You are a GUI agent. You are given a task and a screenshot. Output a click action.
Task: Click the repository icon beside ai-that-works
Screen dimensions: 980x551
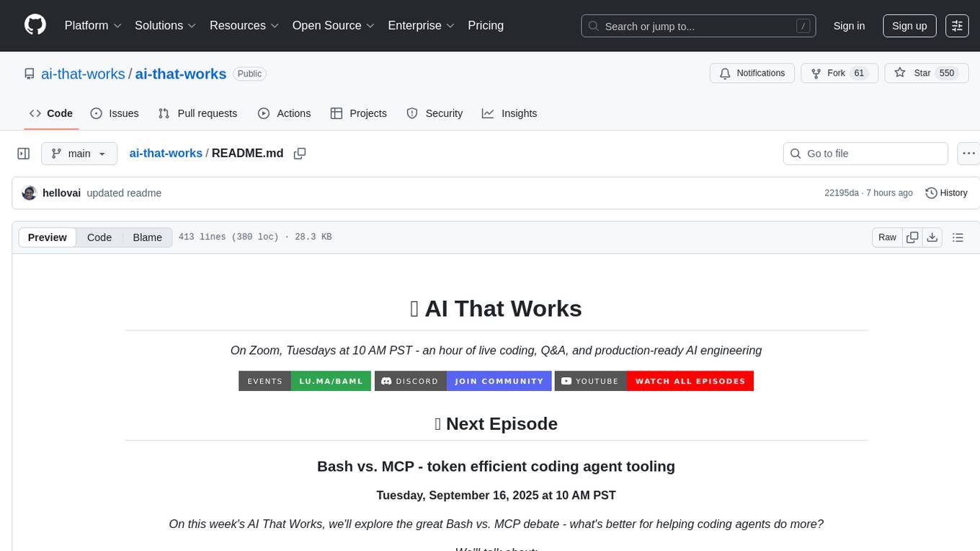coord(29,74)
